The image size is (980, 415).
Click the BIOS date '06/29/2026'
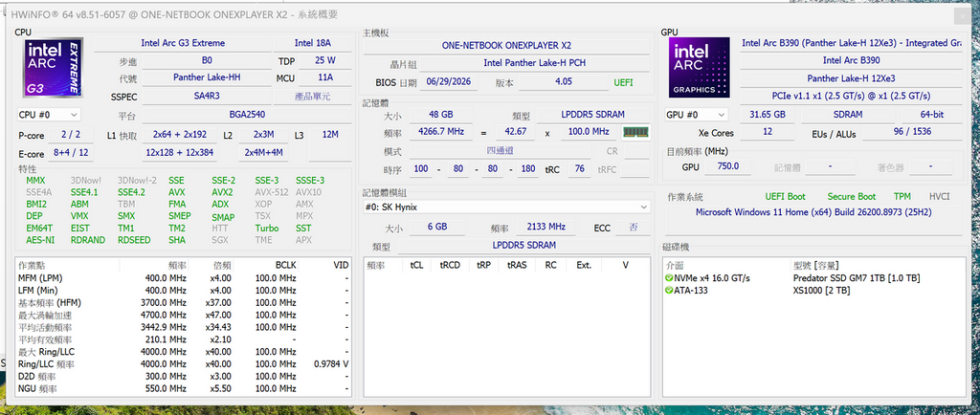point(448,81)
